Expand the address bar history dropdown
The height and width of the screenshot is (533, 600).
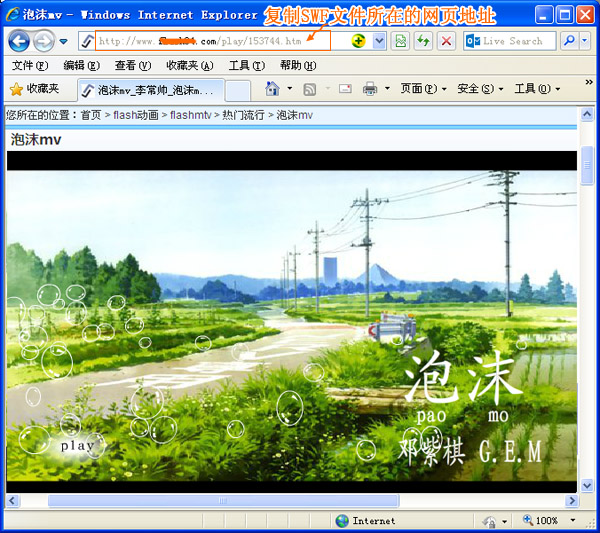coord(379,41)
